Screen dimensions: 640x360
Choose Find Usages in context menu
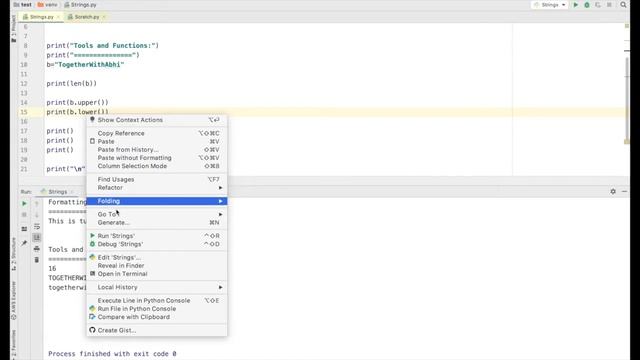[x=157, y=180]
